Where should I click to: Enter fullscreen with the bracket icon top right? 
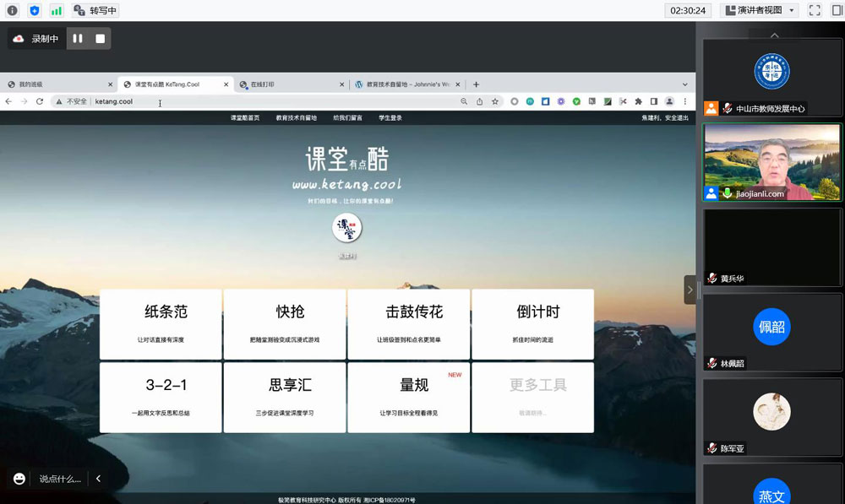click(x=814, y=10)
